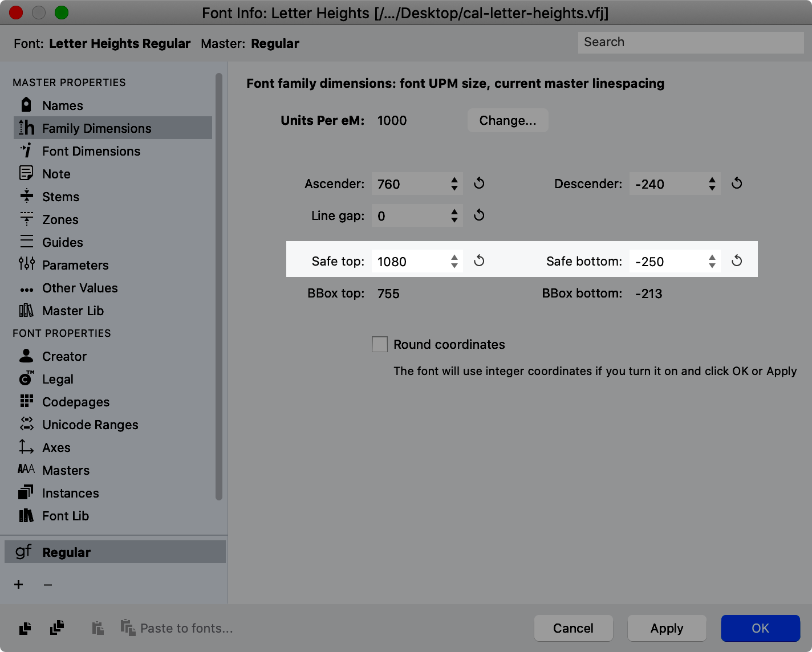The height and width of the screenshot is (652, 812).
Task: Click the copy page icon
Action: [x=25, y=628]
